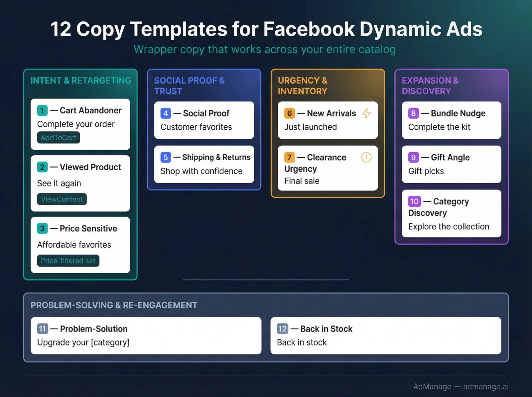The image size is (532, 397).
Task: Click the "Upgrade your [category]" text
Action: click(x=83, y=342)
